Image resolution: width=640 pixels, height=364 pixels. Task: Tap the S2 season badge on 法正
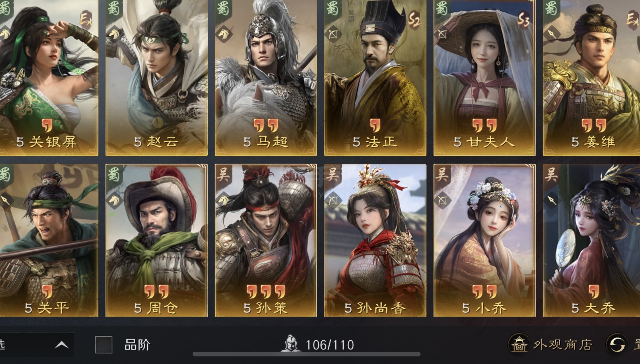tap(414, 20)
